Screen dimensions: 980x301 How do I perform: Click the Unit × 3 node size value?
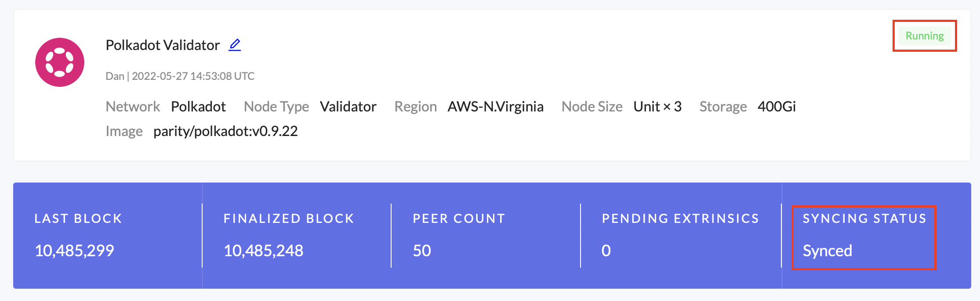(x=657, y=107)
